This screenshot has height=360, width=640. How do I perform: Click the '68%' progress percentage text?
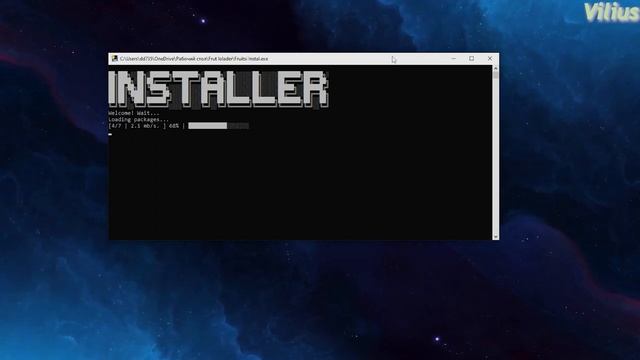pos(174,126)
